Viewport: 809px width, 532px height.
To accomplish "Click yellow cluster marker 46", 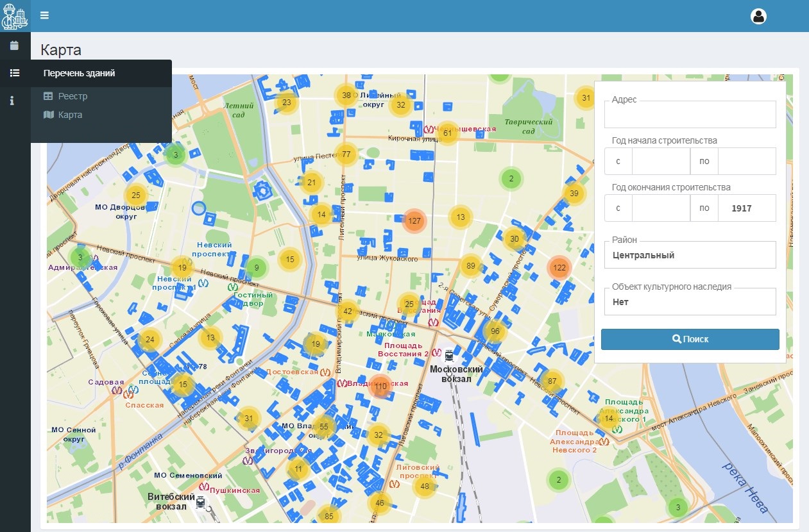I will 379,503.
